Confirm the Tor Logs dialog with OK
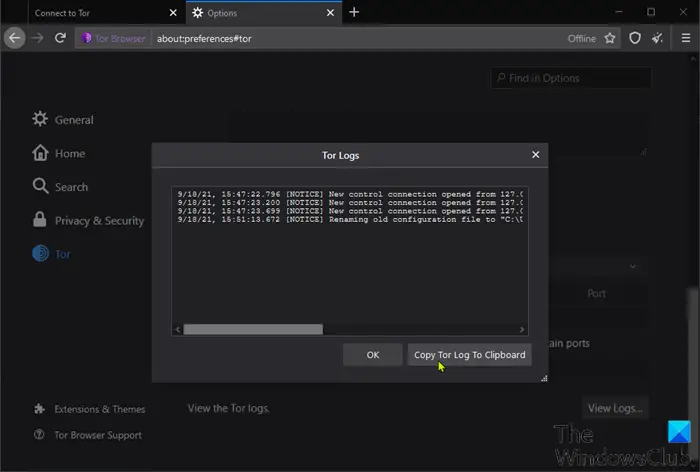 tap(373, 355)
